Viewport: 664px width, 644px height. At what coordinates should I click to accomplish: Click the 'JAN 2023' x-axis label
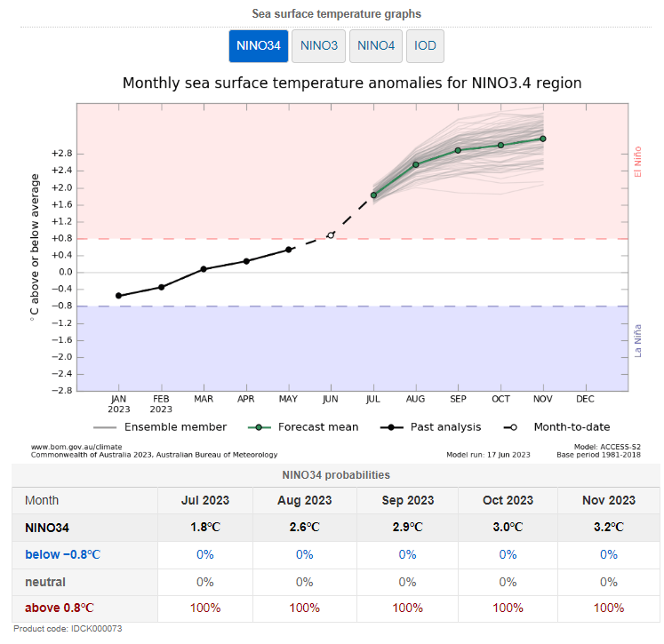point(118,404)
